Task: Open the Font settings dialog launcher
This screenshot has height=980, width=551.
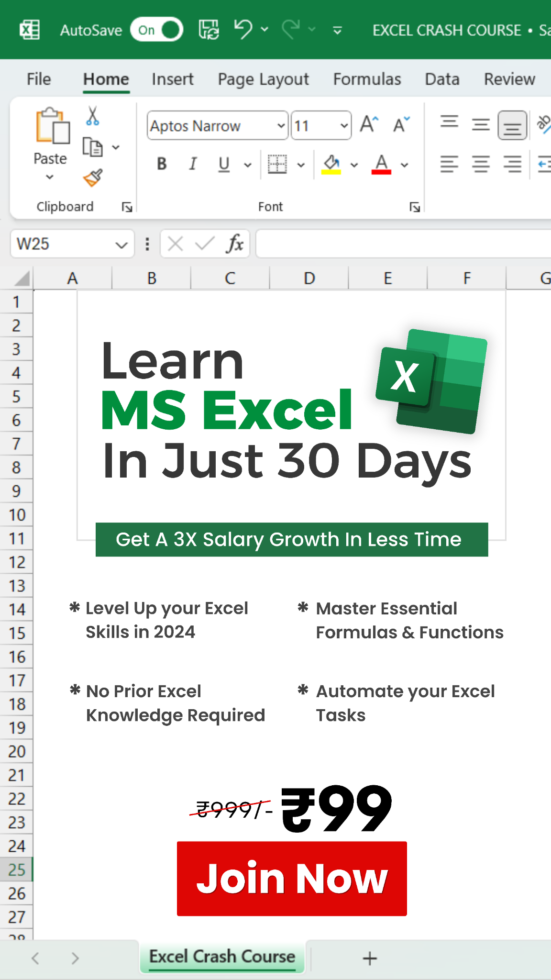Action: coord(415,207)
